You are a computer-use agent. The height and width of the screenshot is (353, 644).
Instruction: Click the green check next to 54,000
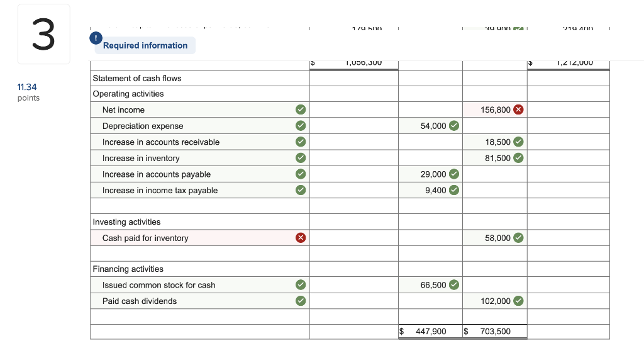(454, 126)
